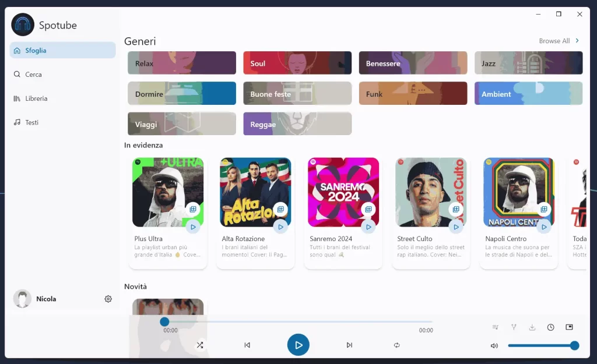Adjust the volume slider

(543, 345)
